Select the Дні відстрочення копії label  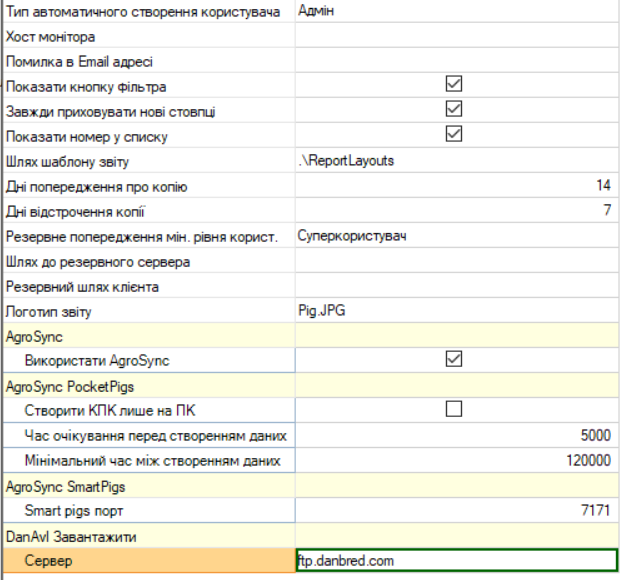pos(75,212)
